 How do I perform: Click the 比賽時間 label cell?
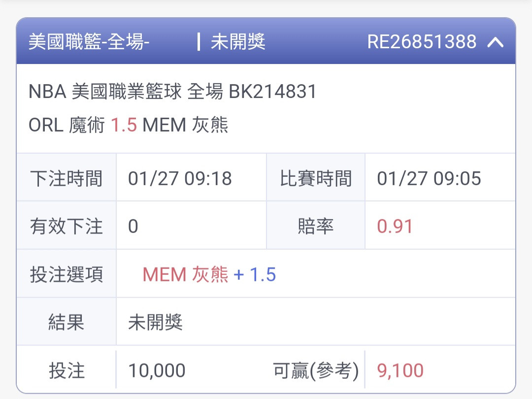(316, 178)
